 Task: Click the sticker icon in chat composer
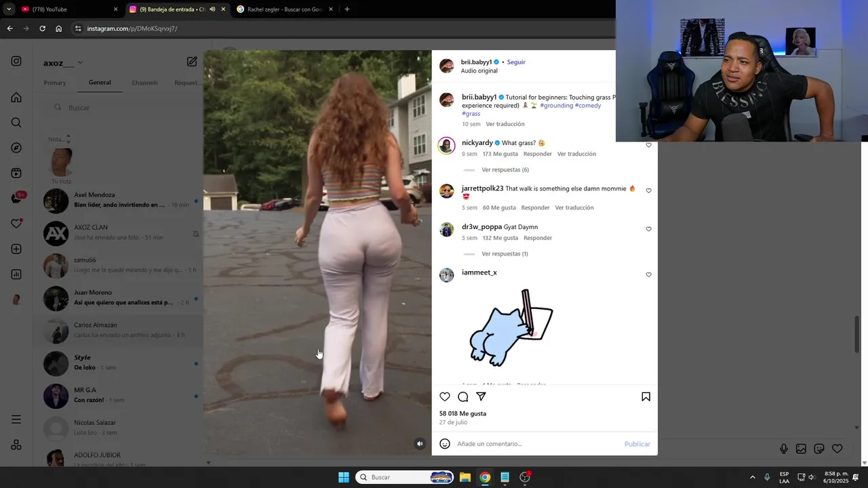coord(819,449)
